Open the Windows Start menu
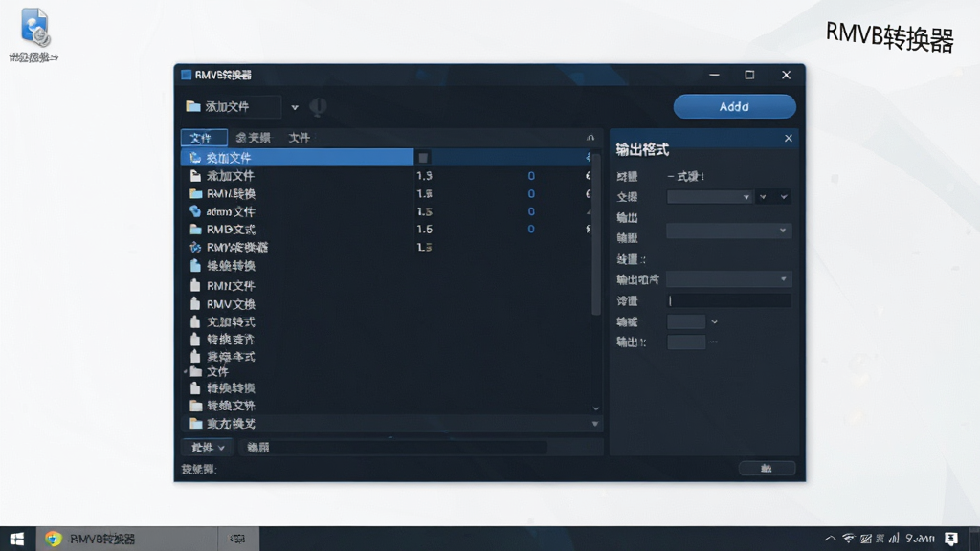980x551 pixels. point(17,539)
